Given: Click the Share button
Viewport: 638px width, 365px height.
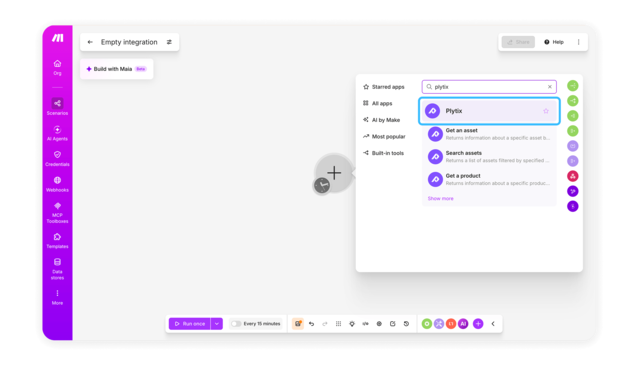Looking at the screenshot, I should 518,42.
